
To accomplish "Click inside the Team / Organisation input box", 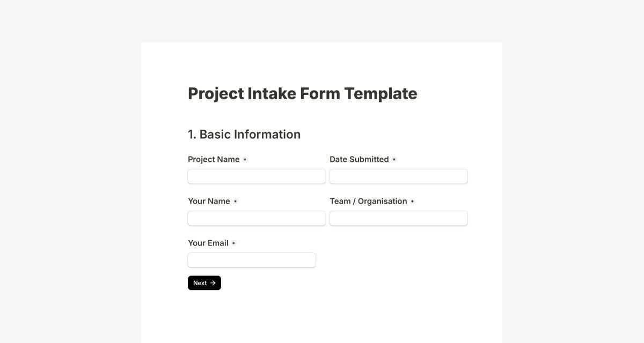I will pos(398,218).
